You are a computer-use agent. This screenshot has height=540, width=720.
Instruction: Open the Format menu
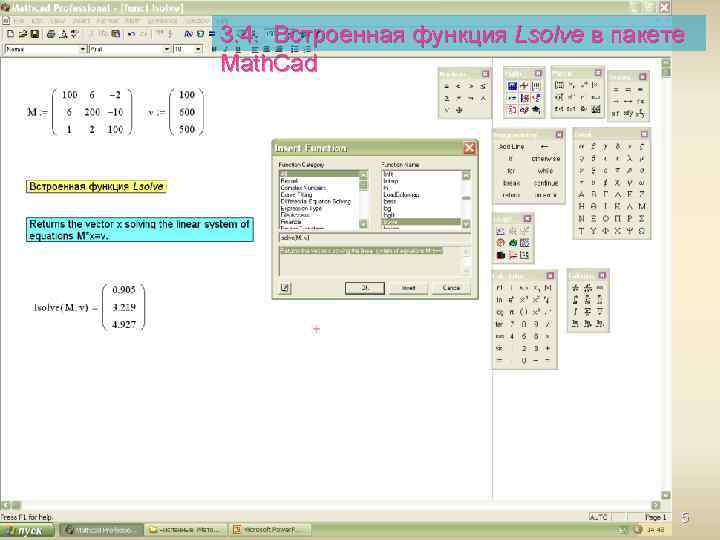107,21
